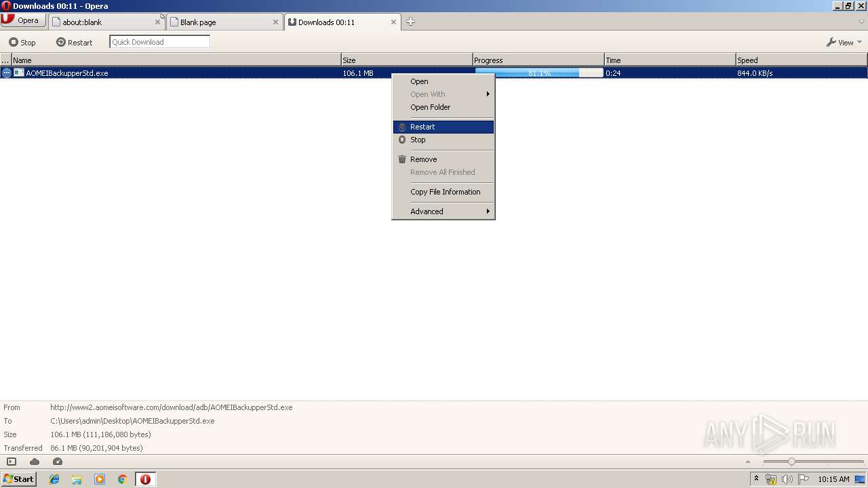Screen dimensions: 868x488
Task: Click Show Desktop icon in tray
Action: (860, 479)
